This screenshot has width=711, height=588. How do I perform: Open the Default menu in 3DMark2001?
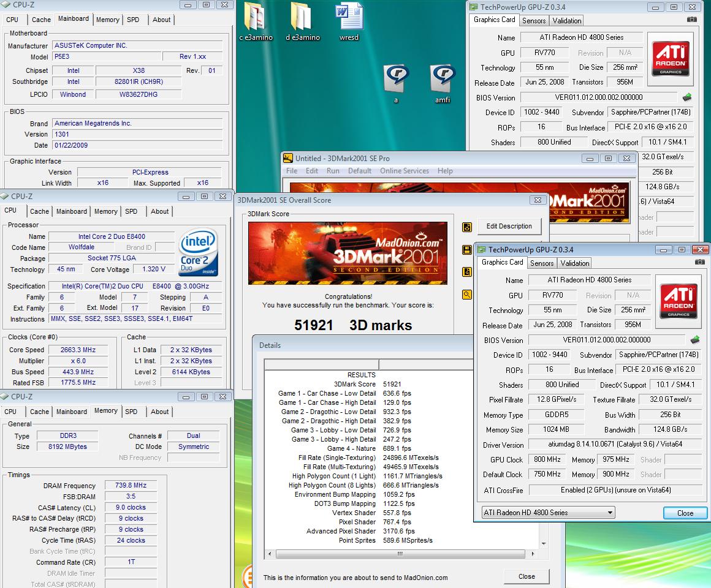tap(360, 171)
